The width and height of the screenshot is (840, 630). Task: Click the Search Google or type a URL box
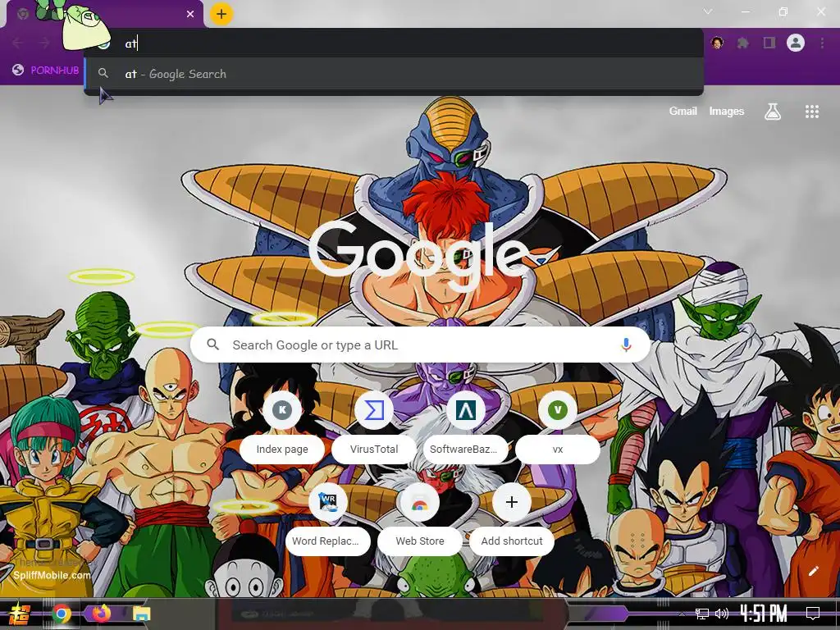[x=421, y=345]
